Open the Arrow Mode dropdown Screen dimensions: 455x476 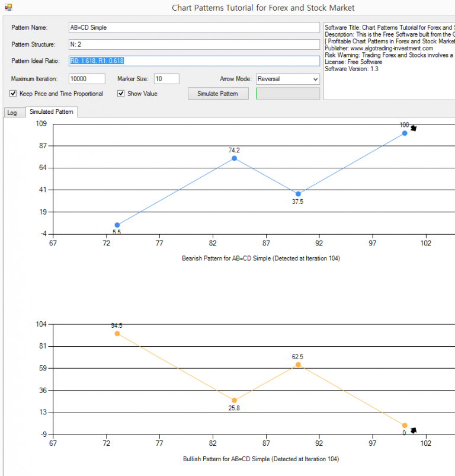(287, 79)
